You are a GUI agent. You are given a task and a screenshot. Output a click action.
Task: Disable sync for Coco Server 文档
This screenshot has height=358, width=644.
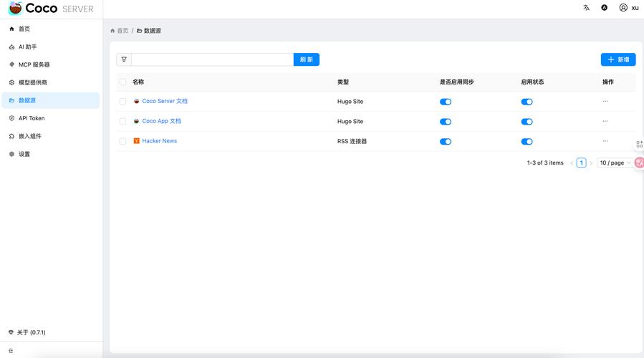[x=445, y=102]
